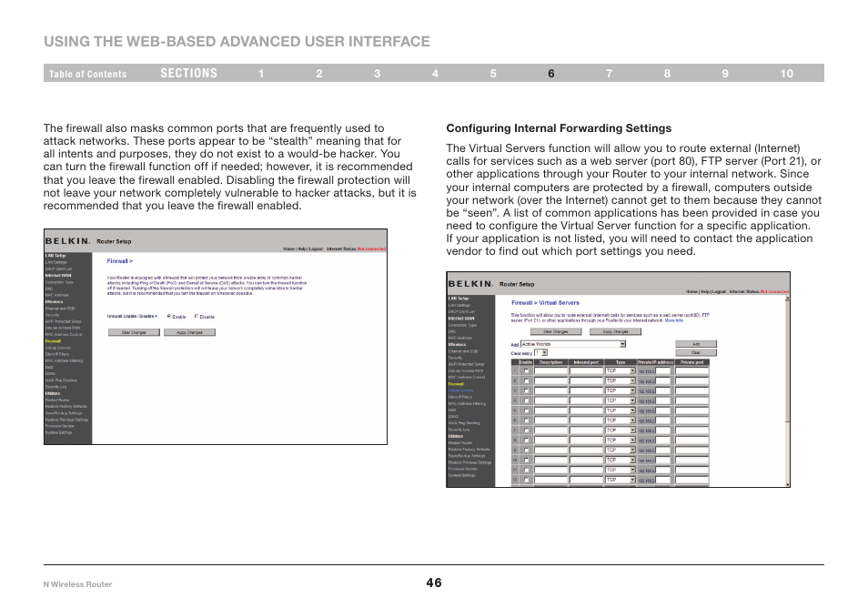Image resolution: width=868 pixels, height=608 pixels.
Task: Open MAC Address Filtering in Virtual Servers screenshot sidebar
Action: click(x=467, y=404)
